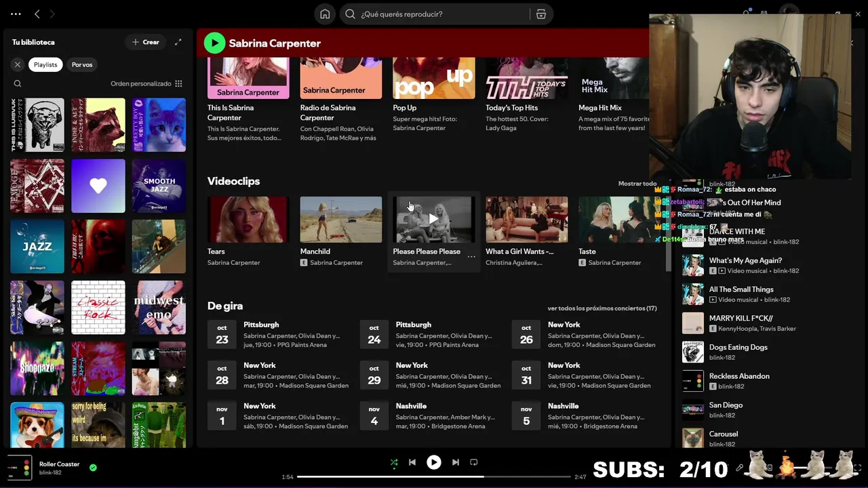This screenshot has width=868, height=488.
Task: Open the Liked Songs heart playlist
Action: click(98, 186)
